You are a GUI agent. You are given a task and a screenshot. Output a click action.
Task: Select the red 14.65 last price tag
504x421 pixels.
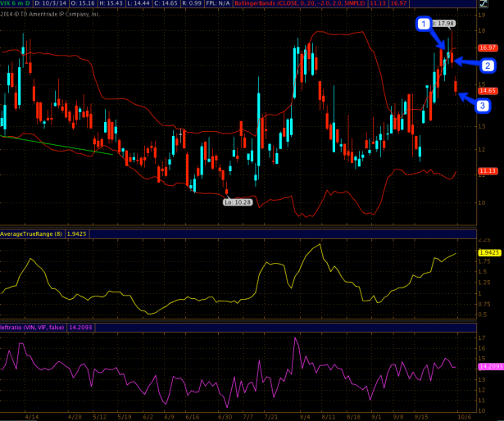click(x=488, y=90)
